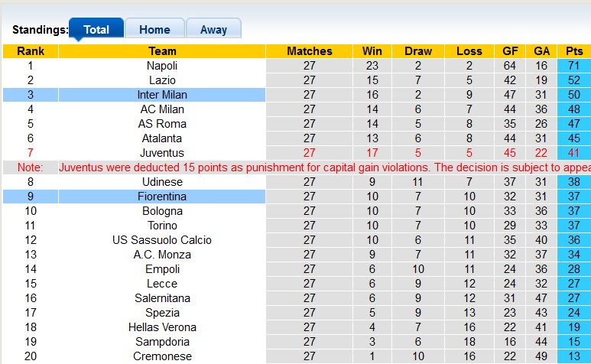Open the Udinese team link
591x364 pixels.
tap(162, 182)
